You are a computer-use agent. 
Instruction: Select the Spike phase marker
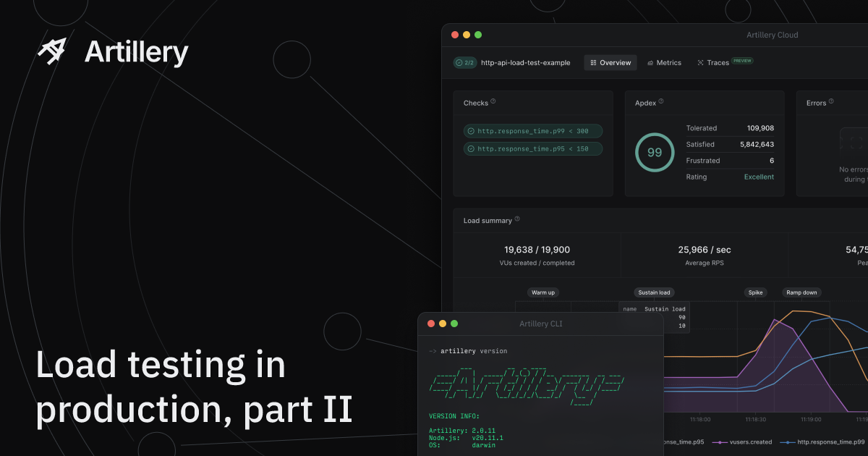(755, 292)
